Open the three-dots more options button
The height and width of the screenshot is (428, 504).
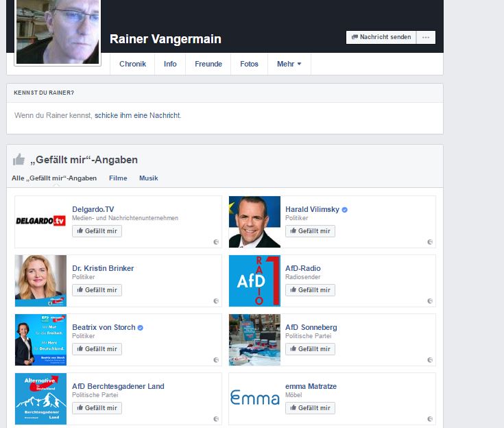426,37
